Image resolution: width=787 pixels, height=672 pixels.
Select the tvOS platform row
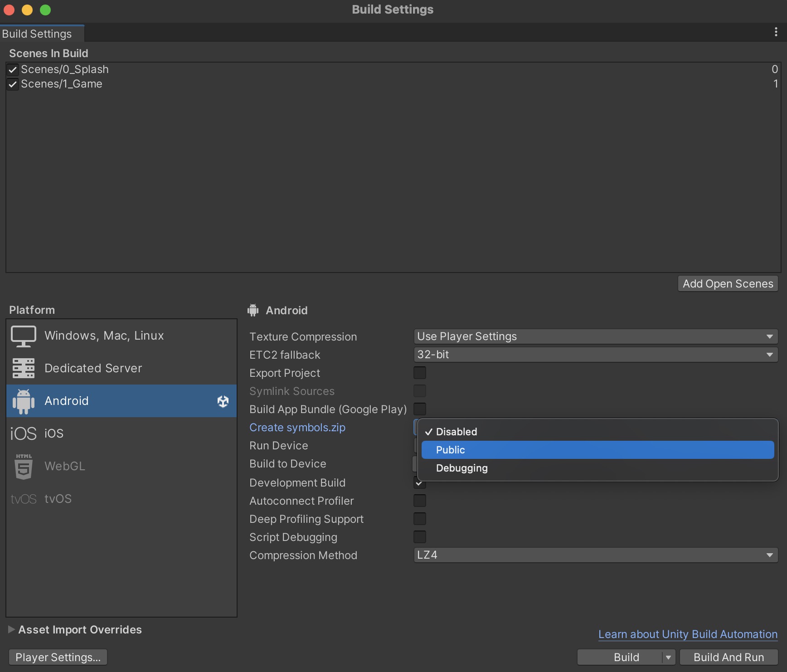pyautogui.click(x=121, y=499)
